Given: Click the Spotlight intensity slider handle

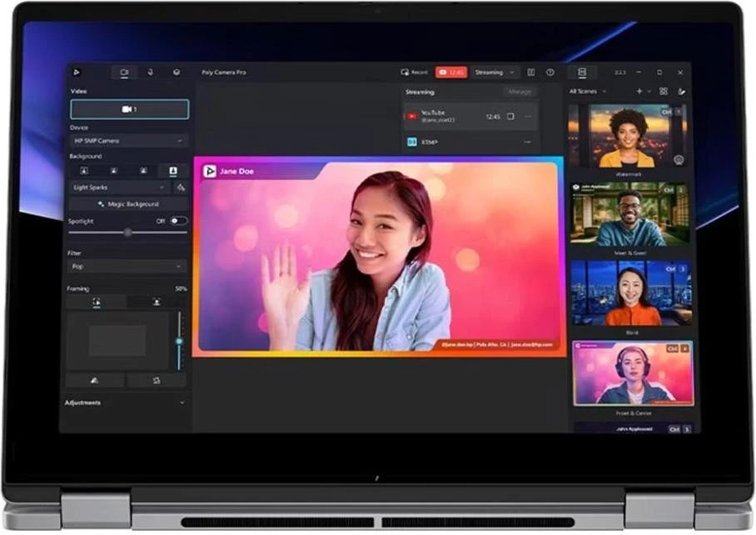Looking at the screenshot, I should point(127,232).
